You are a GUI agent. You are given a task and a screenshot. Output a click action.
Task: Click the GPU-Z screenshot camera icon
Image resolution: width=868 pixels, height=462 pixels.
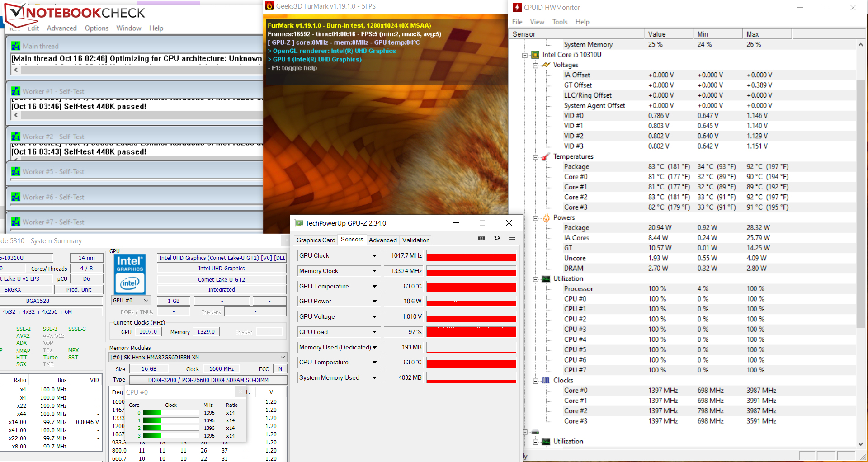481,238
